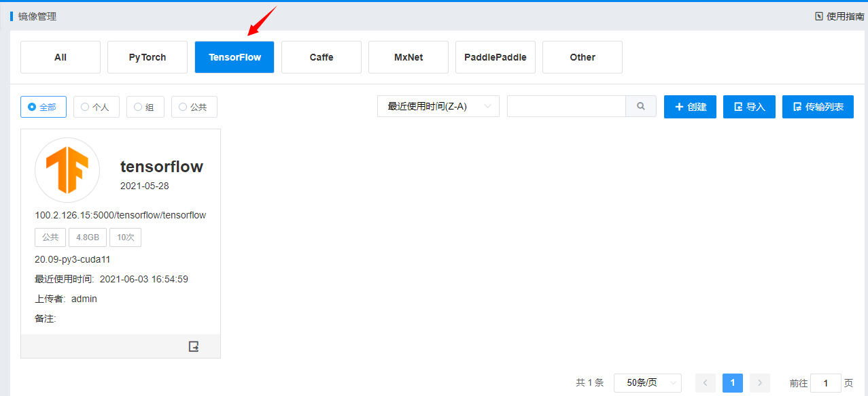868x396 pixels.
Task: Focus the image search input field
Action: click(566, 106)
